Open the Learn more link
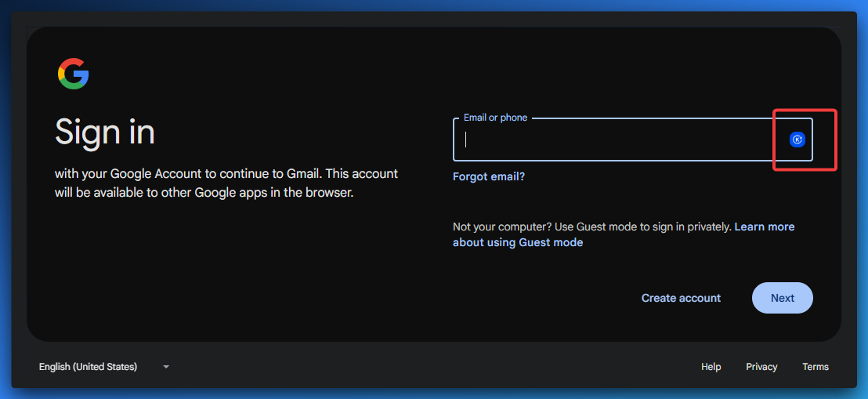Screen dimensions: 868x399 764,227
